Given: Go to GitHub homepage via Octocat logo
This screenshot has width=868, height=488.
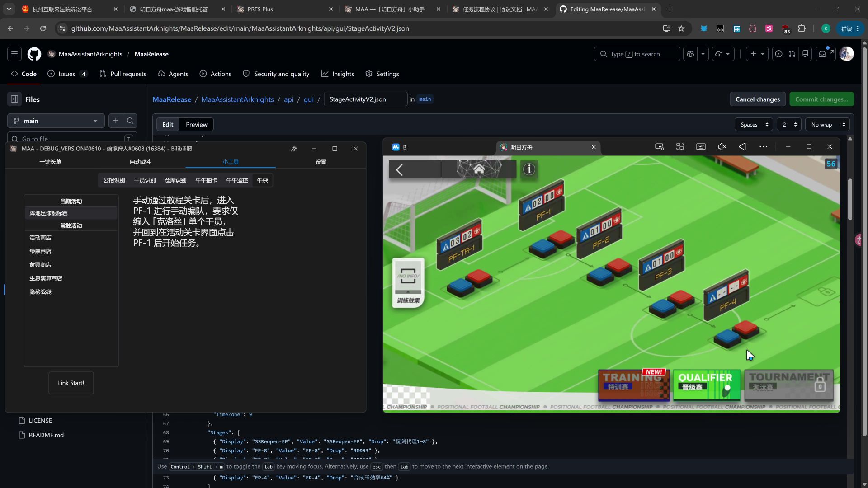Looking at the screenshot, I should tap(34, 54).
